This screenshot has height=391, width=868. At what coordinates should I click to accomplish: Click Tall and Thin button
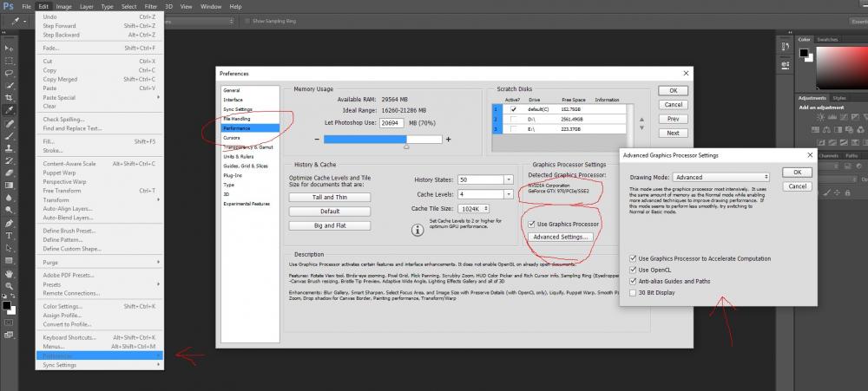point(330,197)
